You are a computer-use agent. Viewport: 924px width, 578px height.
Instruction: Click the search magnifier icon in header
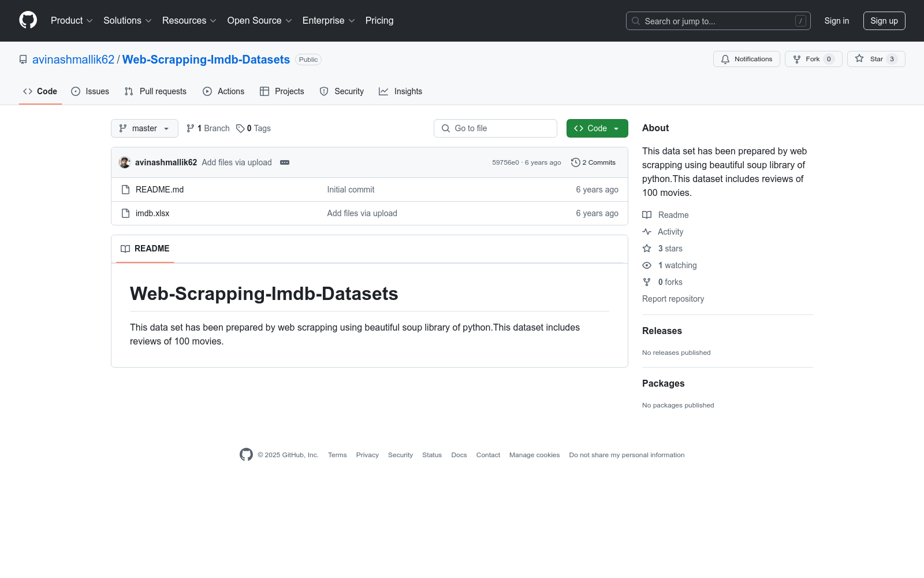coord(636,21)
